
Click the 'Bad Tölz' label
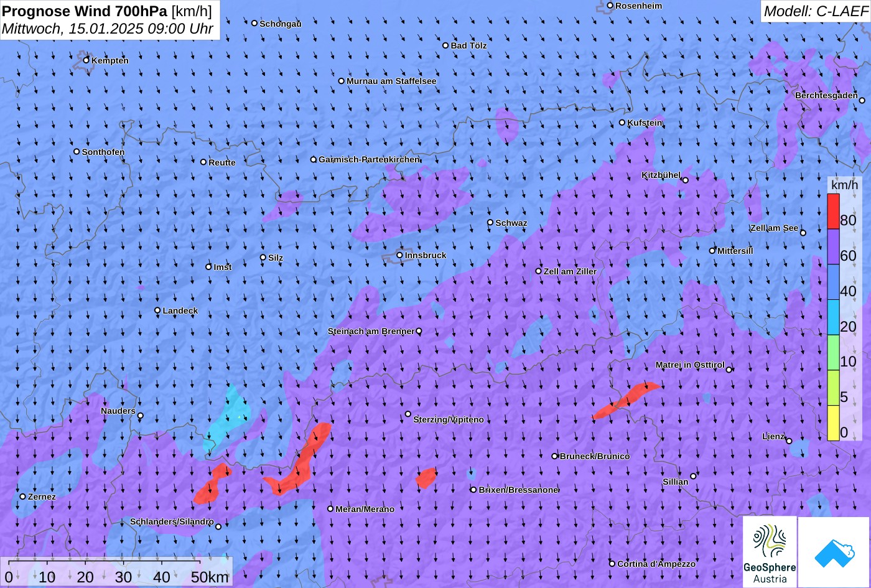(468, 46)
